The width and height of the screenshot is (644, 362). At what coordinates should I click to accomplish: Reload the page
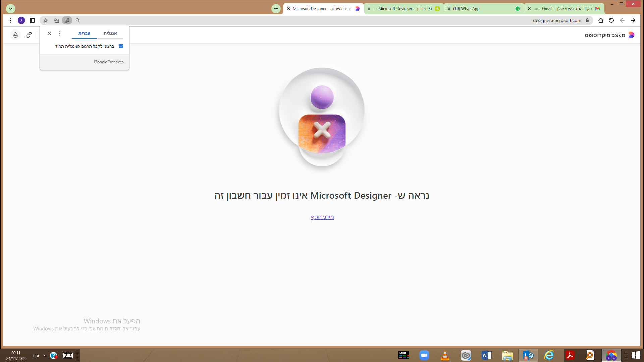pos(611,20)
